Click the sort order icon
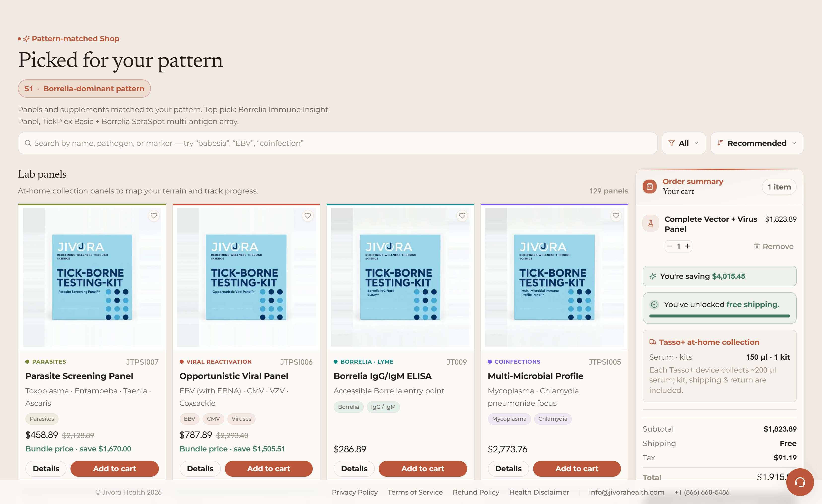Viewport: 822px width, 504px height. (720, 143)
